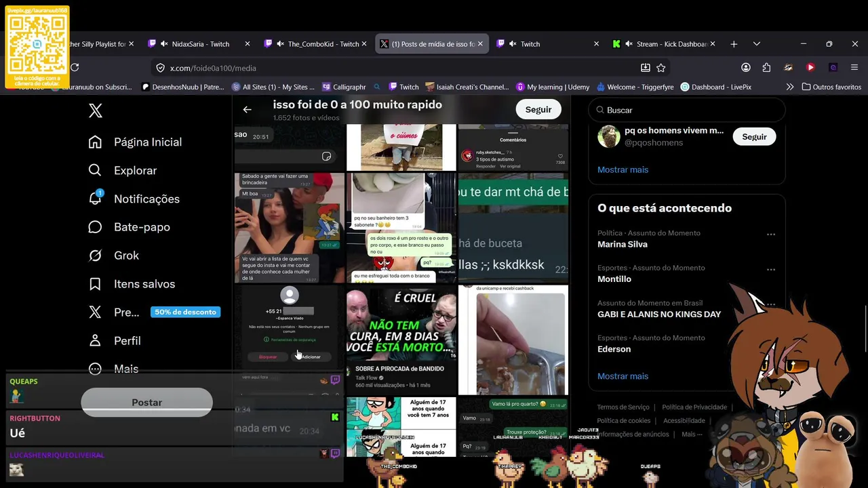Open Dashboard - LivePix bookmark
868x488 pixels.
click(x=716, y=87)
